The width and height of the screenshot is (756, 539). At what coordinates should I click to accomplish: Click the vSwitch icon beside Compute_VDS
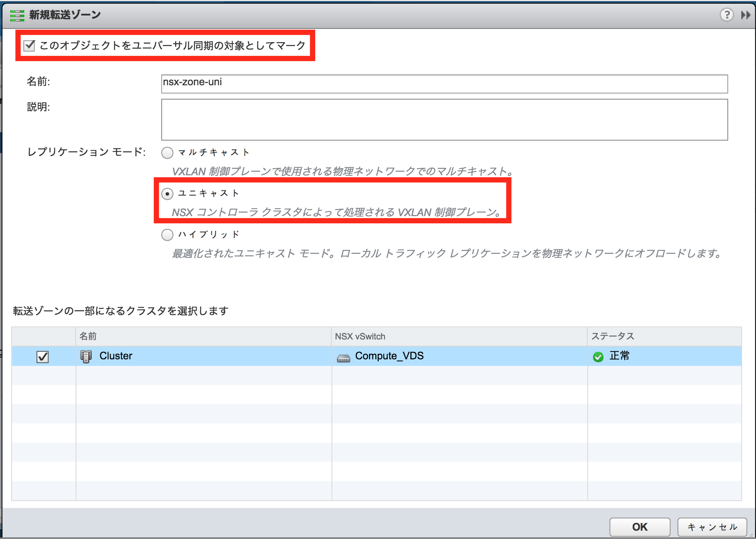(343, 357)
